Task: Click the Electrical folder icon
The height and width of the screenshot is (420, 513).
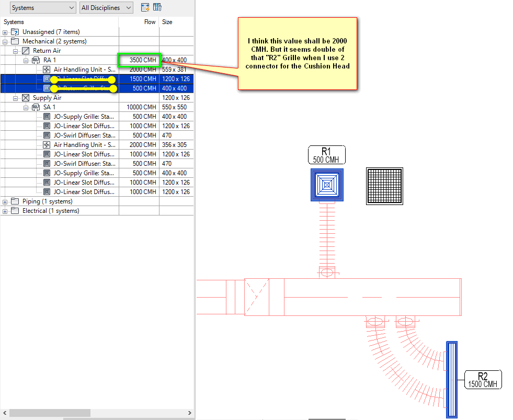Action: point(15,211)
